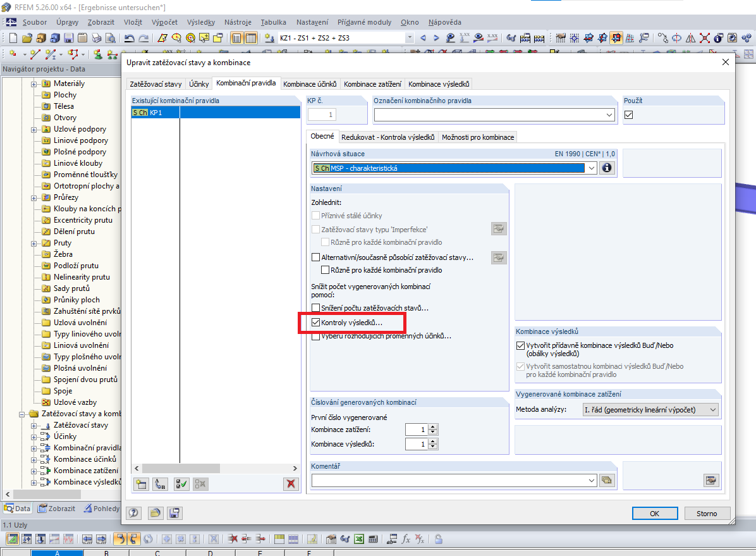Open the Komentář dropdown arrow
This screenshot has height=556, width=756.
coord(592,480)
